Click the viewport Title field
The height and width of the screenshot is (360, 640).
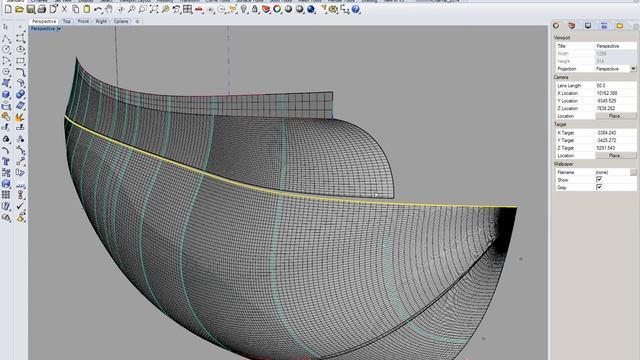(x=616, y=46)
